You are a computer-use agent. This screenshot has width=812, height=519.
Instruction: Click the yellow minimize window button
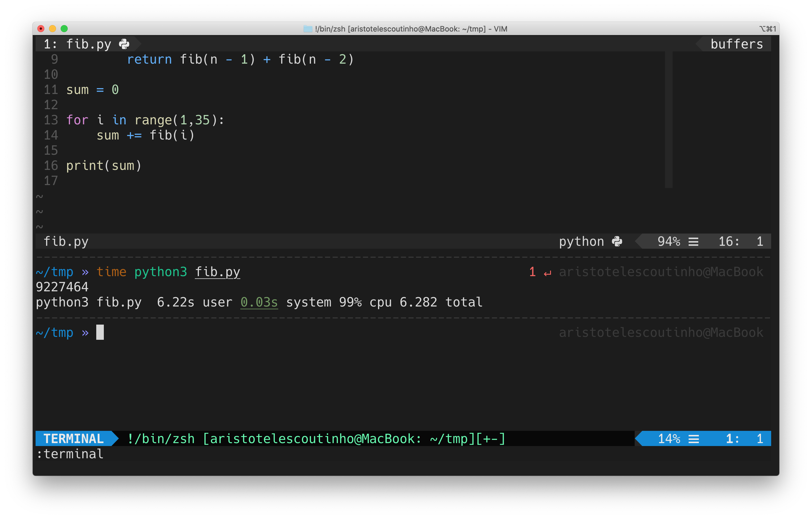tap(52, 29)
